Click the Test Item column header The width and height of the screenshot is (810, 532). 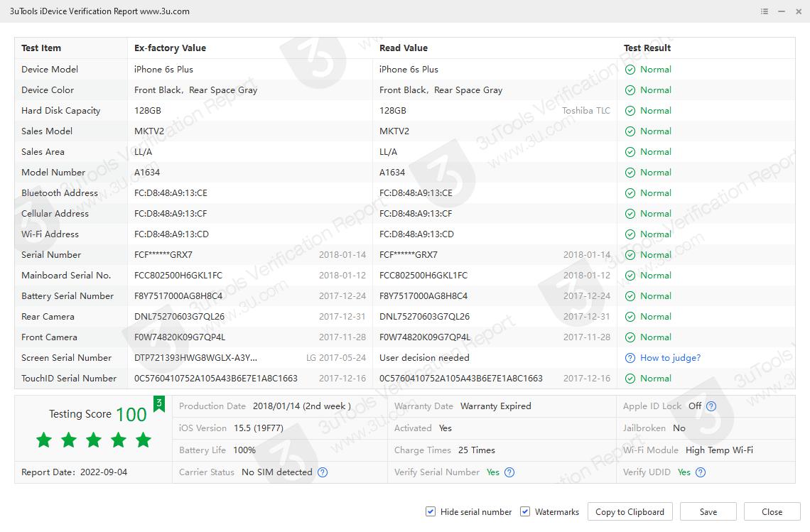pos(41,48)
